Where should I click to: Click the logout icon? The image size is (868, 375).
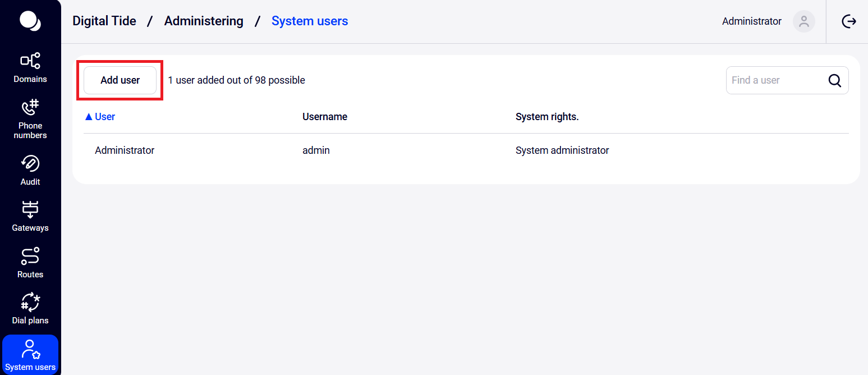(x=849, y=21)
